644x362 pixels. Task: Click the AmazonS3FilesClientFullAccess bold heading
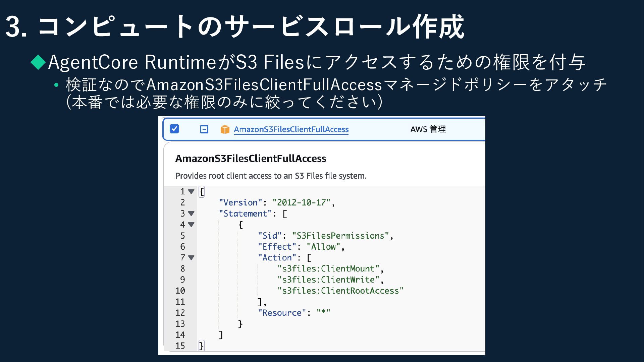pos(251,159)
